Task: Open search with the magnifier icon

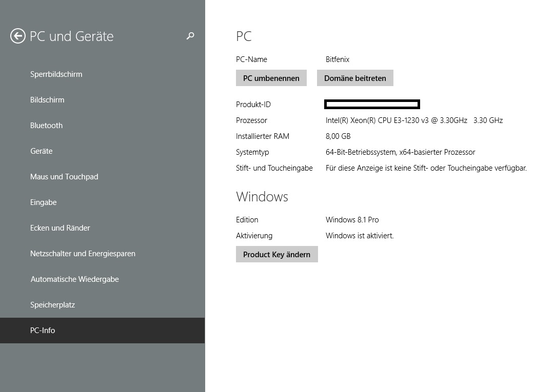Action: 190,36
